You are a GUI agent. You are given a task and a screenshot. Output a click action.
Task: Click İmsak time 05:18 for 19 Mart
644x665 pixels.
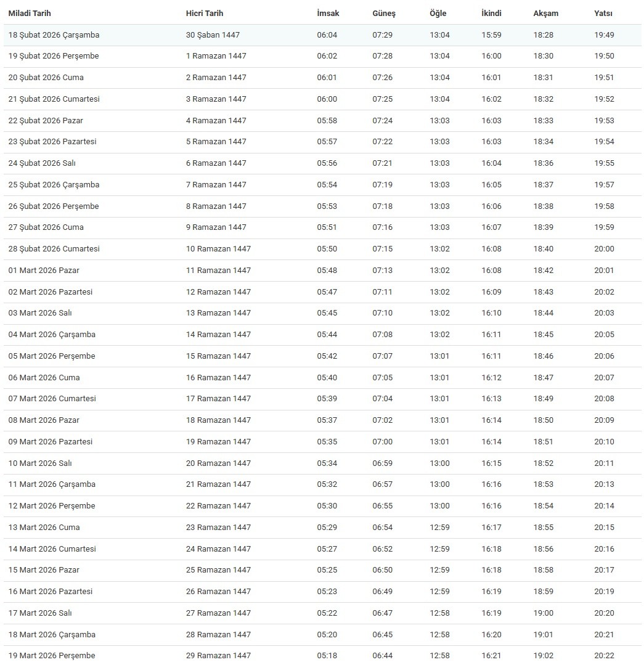coord(327,656)
